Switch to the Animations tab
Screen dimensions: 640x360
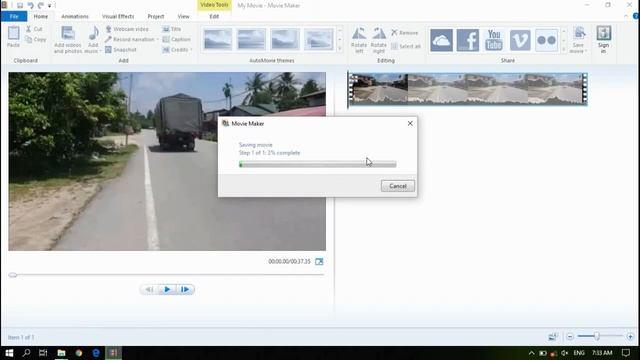click(x=75, y=16)
